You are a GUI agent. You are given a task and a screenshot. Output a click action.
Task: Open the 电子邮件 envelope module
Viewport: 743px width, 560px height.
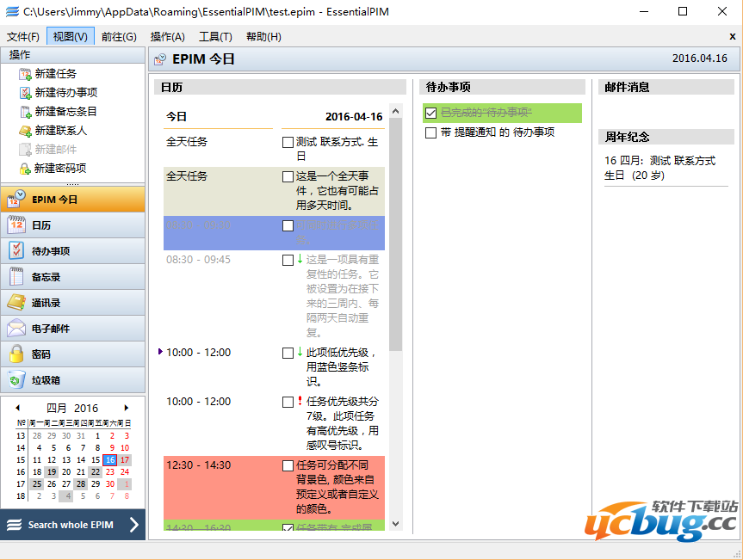point(15,329)
